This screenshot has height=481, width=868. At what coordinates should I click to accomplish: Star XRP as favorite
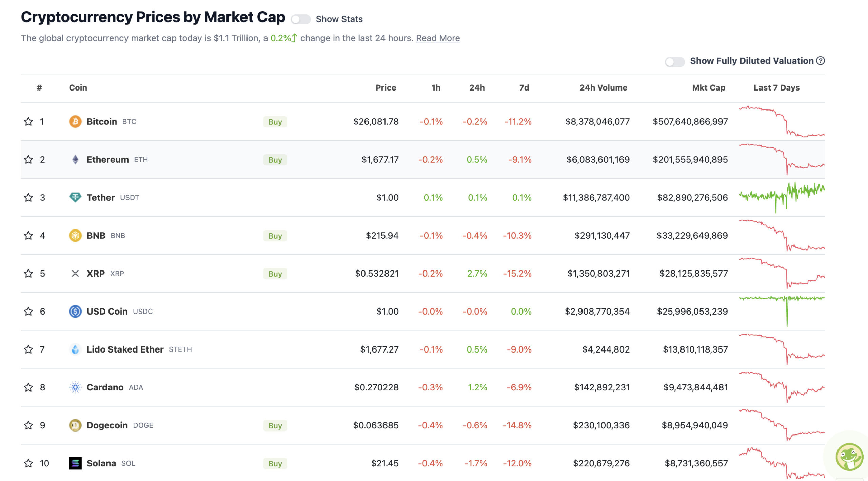(x=28, y=273)
